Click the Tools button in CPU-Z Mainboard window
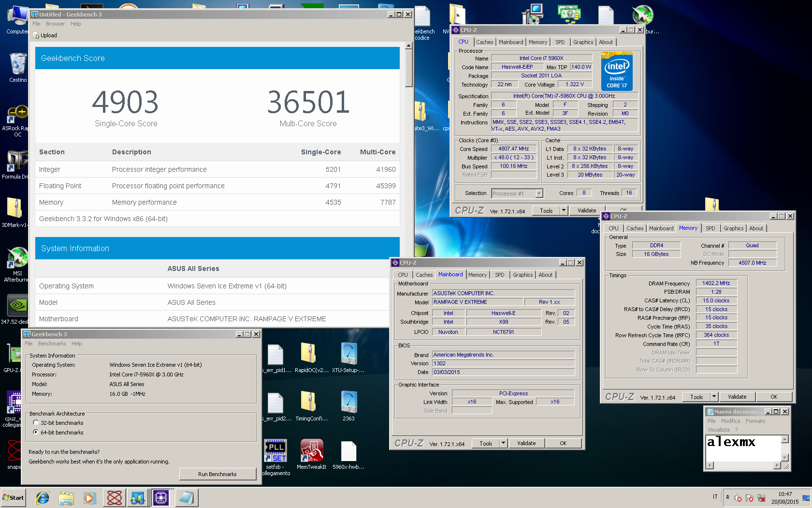Screen dimensions: 812x508 486,443
